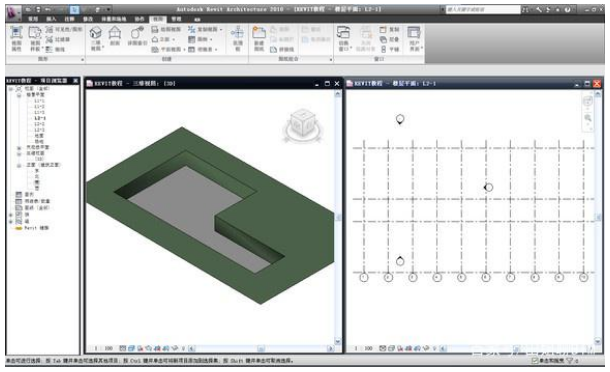Click the Matchline tool in Sheet Composition
This screenshot has height=372, width=610.
pos(282,49)
